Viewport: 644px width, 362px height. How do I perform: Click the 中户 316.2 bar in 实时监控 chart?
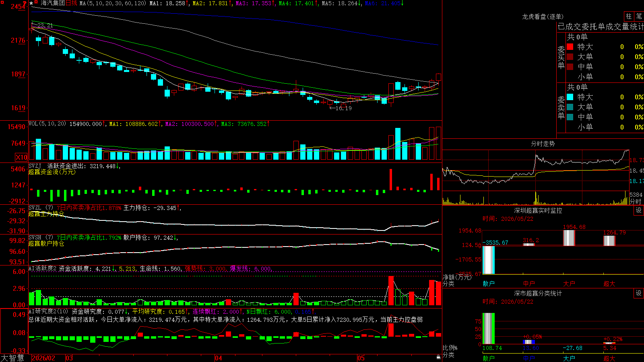[x=529, y=245]
